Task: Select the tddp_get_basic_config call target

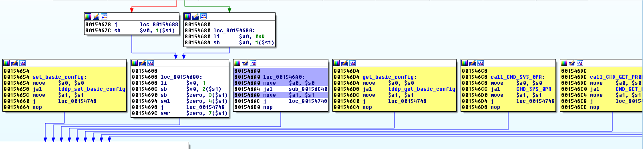Action: (422, 89)
